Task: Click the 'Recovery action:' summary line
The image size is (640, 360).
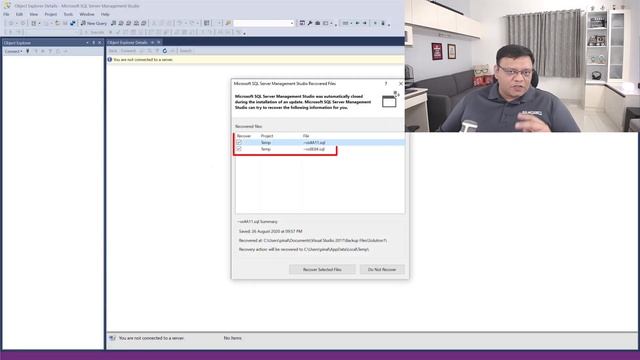Action: (x=304, y=249)
